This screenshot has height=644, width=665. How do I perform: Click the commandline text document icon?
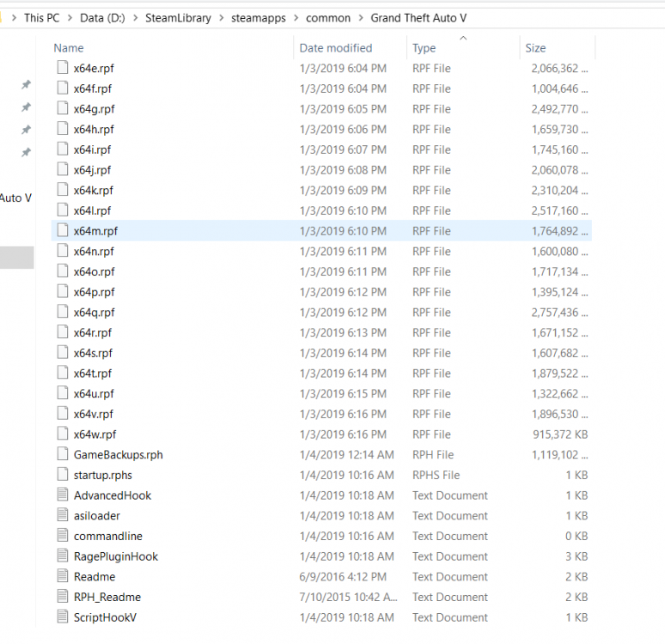tap(63, 536)
